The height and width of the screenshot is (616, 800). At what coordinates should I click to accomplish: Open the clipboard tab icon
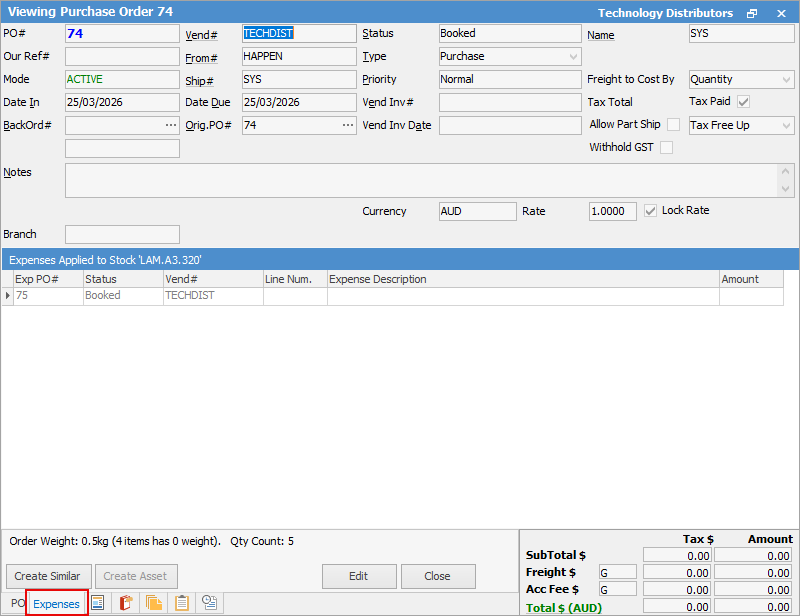pyautogui.click(x=182, y=603)
